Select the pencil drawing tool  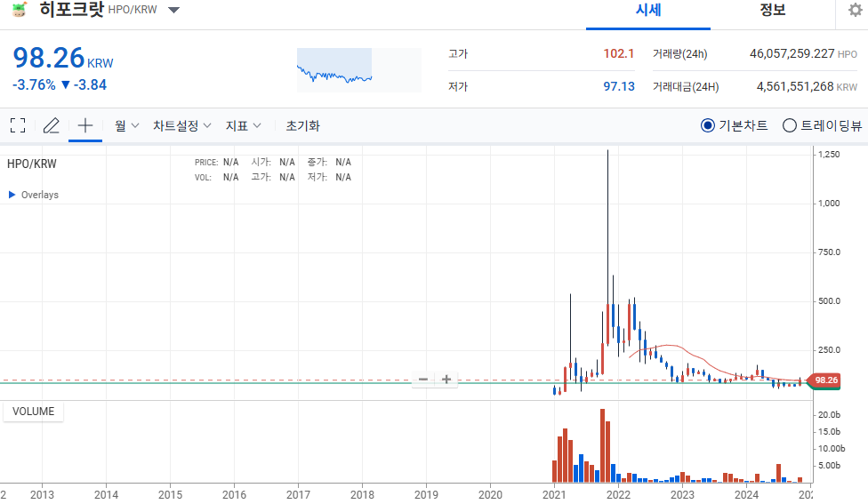(x=51, y=125)
